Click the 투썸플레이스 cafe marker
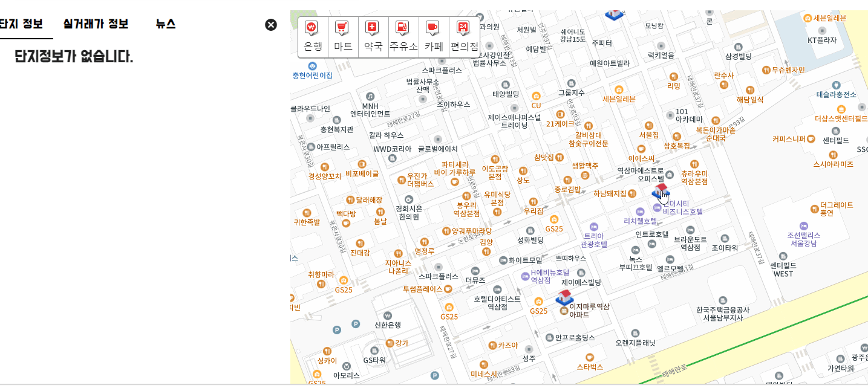This screenshot has height=388, width=868. point(448,289)
